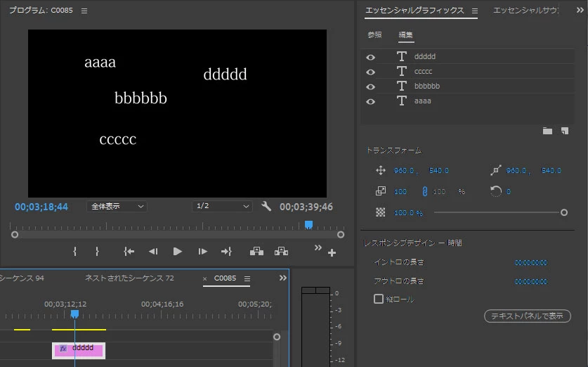The image size is (588, 367).
Task: Click the Play button in program monitor
Action: pos(177,252)
